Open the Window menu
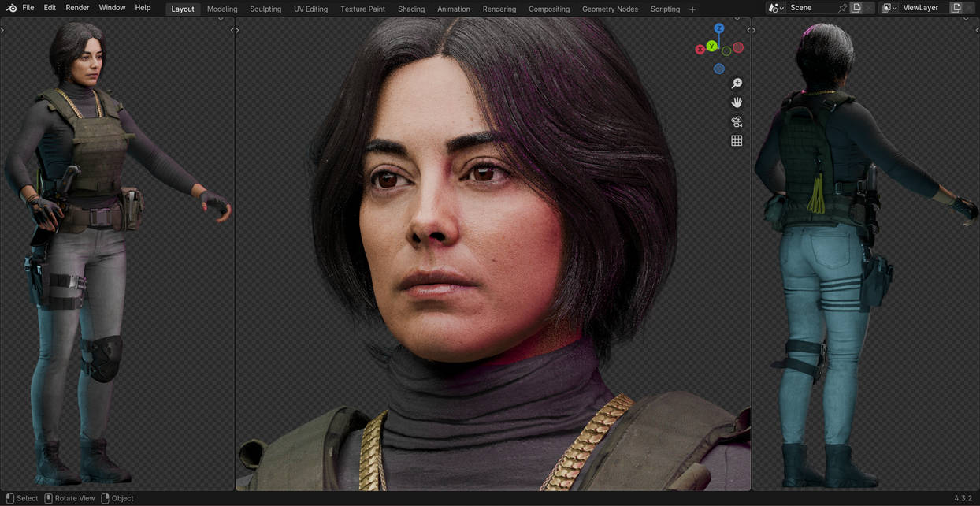The height and width of the screenshot is (506, 980). pyautogui.click(x=112, y=8)
